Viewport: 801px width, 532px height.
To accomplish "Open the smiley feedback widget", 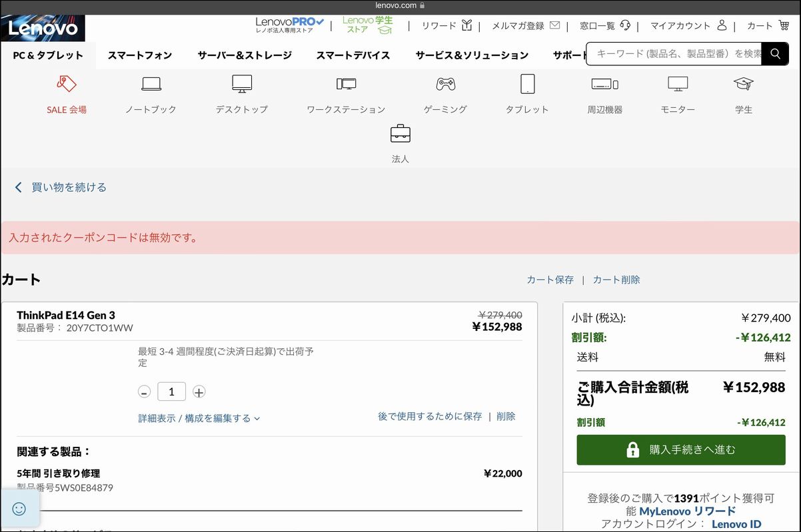I will click(x=19, y=509).
